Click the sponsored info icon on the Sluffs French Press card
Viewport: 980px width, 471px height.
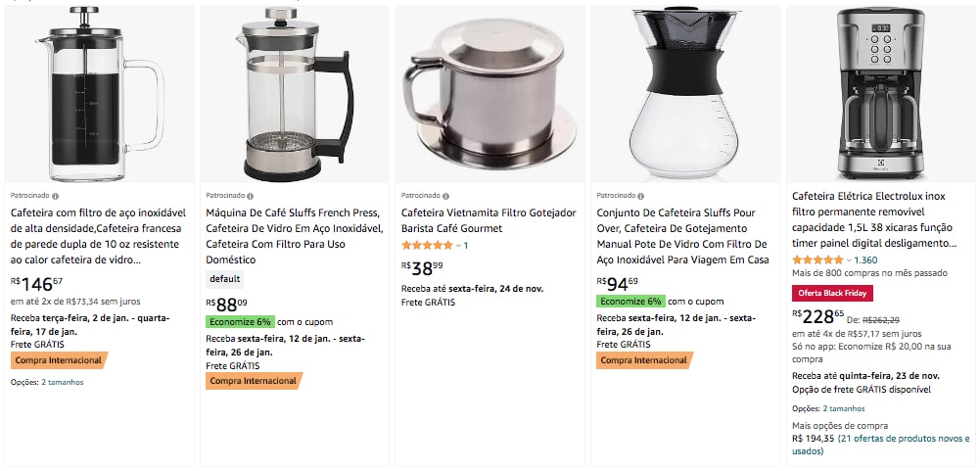pos(250,196)
